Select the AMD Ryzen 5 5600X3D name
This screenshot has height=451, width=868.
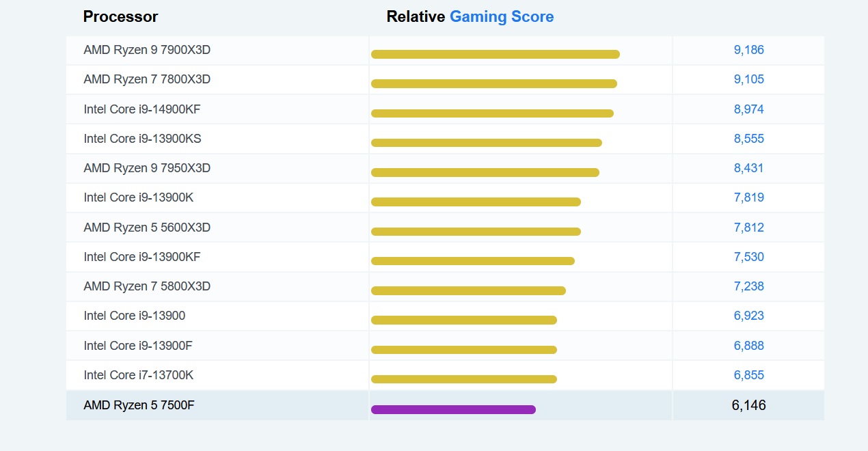147,228
